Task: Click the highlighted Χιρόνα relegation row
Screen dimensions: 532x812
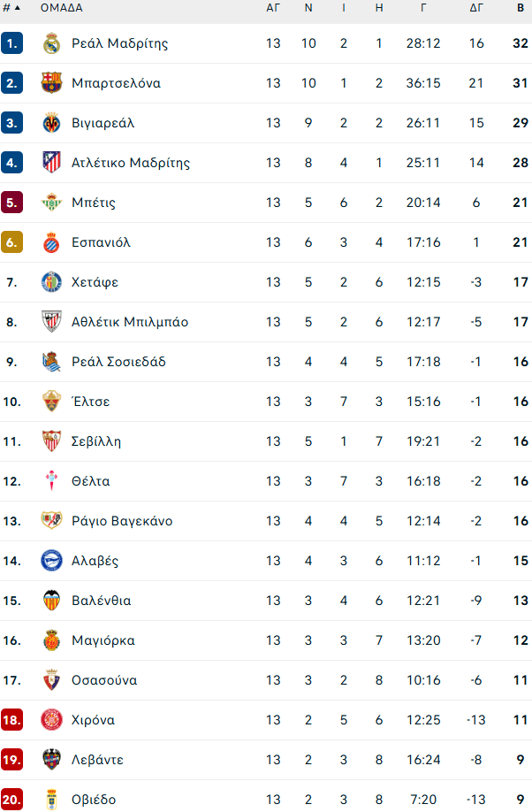Action: pos(265,719)
